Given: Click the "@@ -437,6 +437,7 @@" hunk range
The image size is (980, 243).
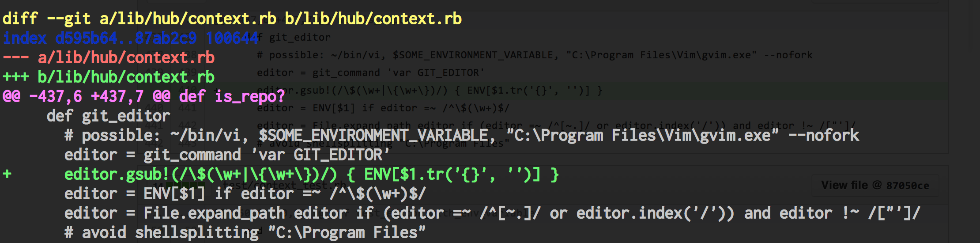Looking at the screenshot, I should (86, 96).
